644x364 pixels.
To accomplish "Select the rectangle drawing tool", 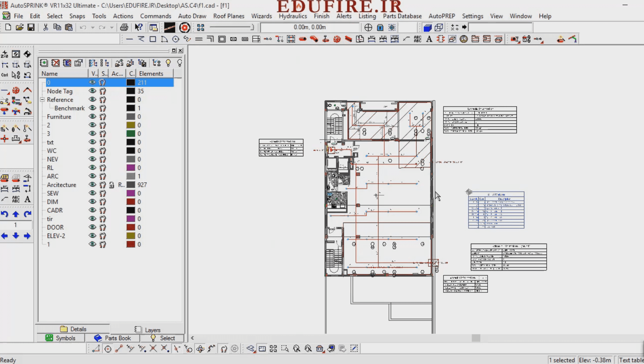I will (x=153, y=39).
